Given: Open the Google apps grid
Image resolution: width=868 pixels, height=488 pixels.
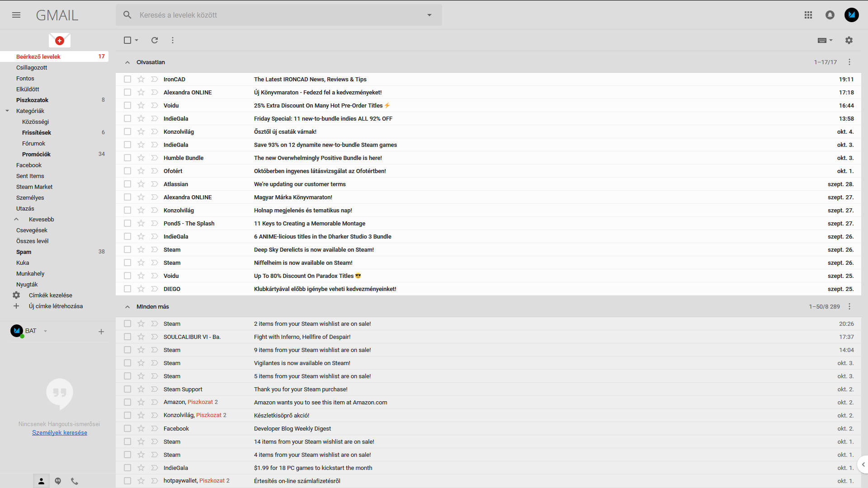Looking at the screenshot, I should [x=808, y=15].
